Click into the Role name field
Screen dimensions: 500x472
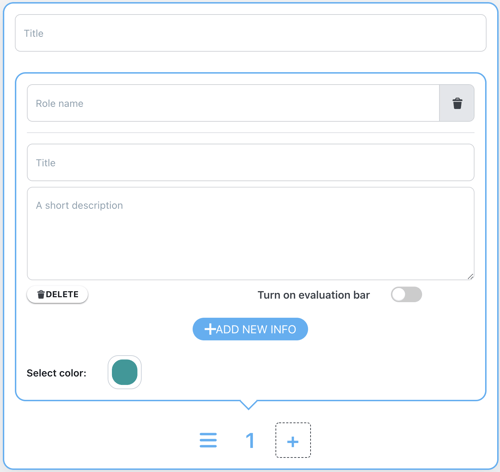233,103
